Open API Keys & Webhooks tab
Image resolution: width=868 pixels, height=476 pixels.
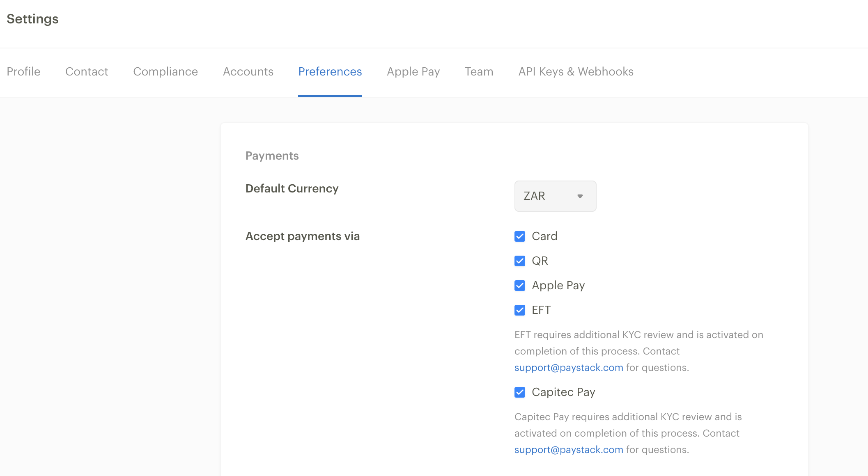point(576,71)
